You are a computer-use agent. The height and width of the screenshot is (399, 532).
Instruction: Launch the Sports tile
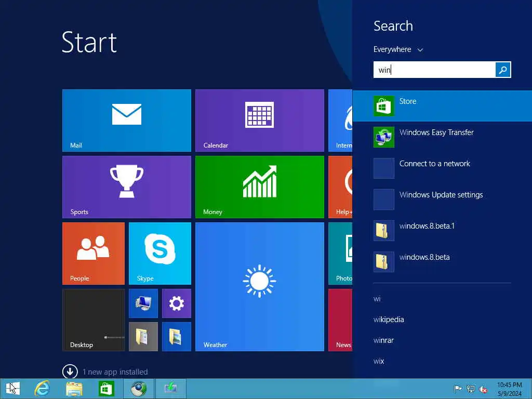[x=127, y=187]
